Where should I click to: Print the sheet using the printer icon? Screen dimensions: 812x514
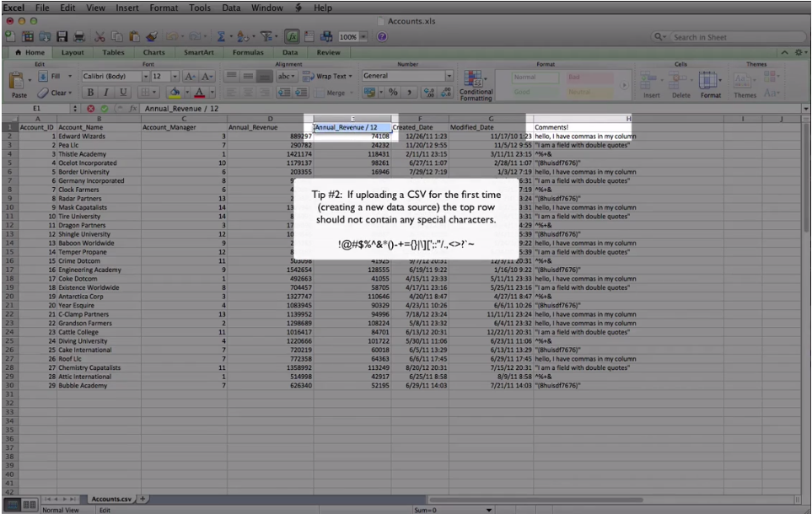coord(79,37)
